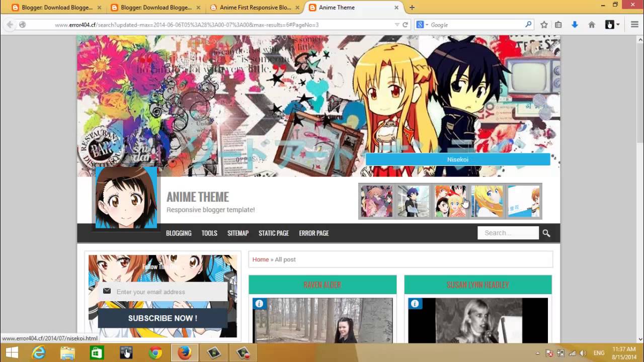
Task: Click the volume speaker tray icon
Action: (x=583, y=353)
